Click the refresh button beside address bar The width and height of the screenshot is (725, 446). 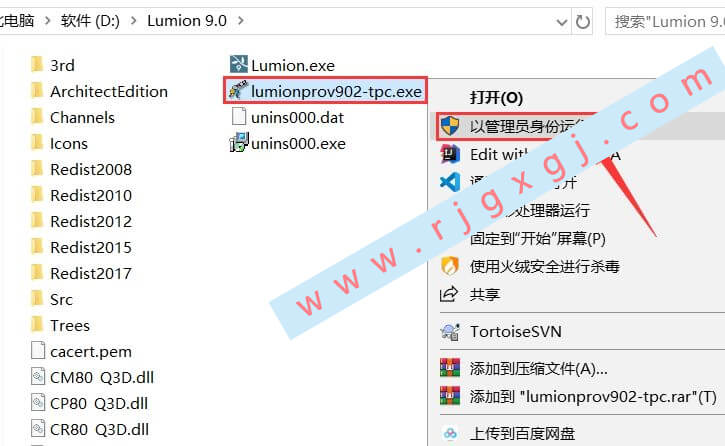click(x=583, y=22)
